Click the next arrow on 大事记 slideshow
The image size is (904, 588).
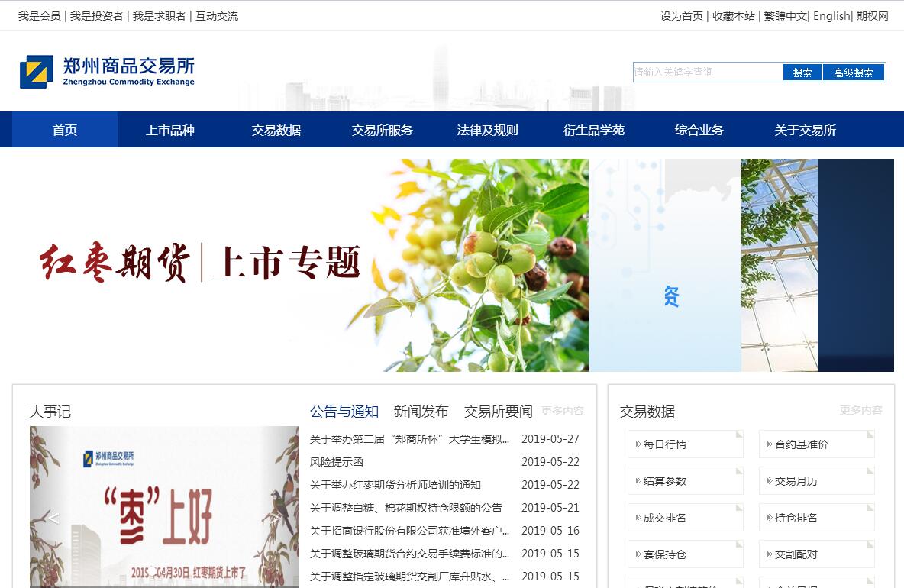click(276, 518)
